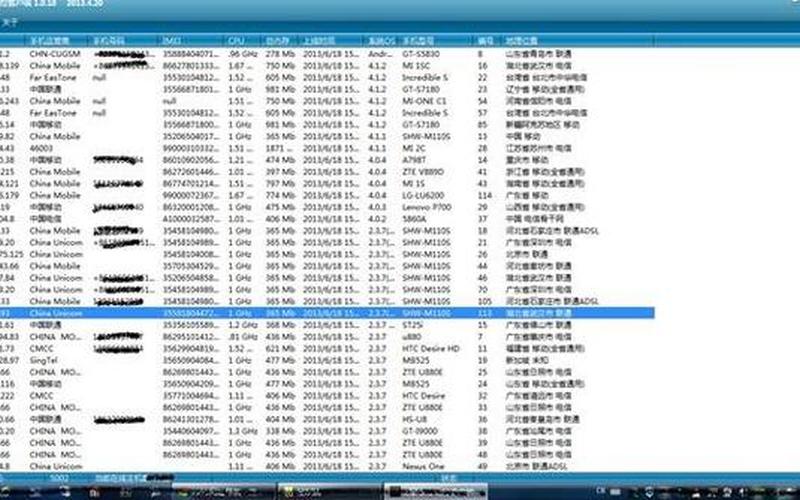Click the 474 Mb memory cell
Viewport: 800px width, 500px height.
click(280, 160)
